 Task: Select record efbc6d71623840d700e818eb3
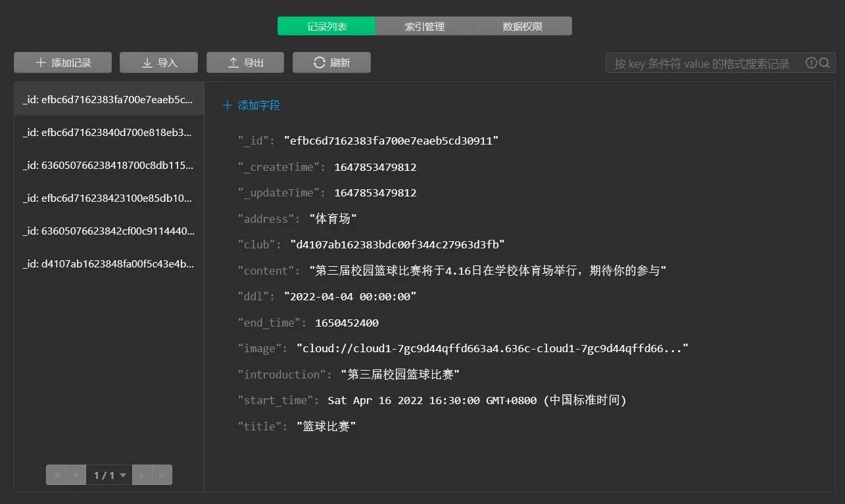109,132
